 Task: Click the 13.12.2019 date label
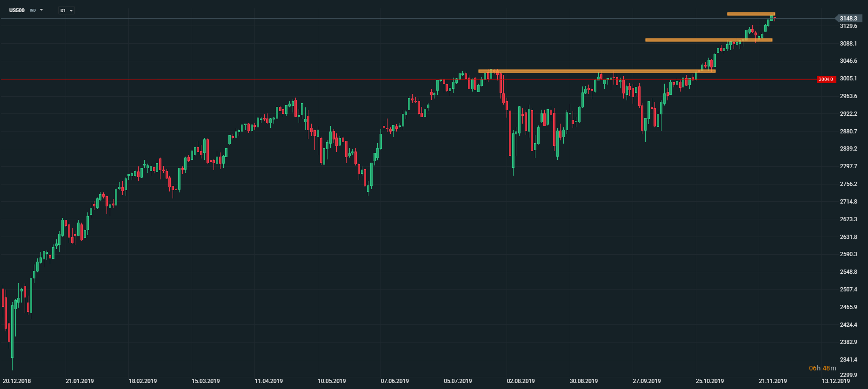[x=835, y=381]
